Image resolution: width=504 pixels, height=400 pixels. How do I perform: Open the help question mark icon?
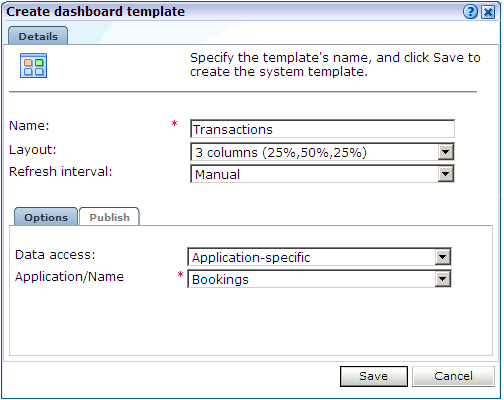[470, 12]
